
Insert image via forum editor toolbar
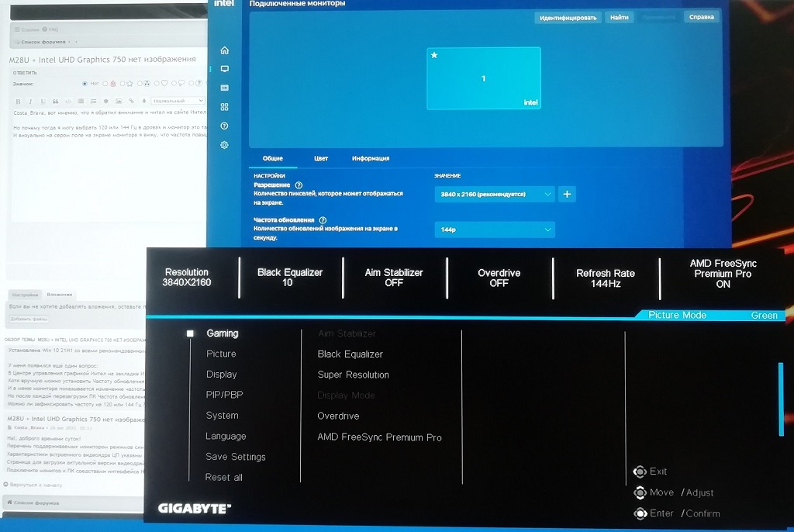click(x=119, y=101)
